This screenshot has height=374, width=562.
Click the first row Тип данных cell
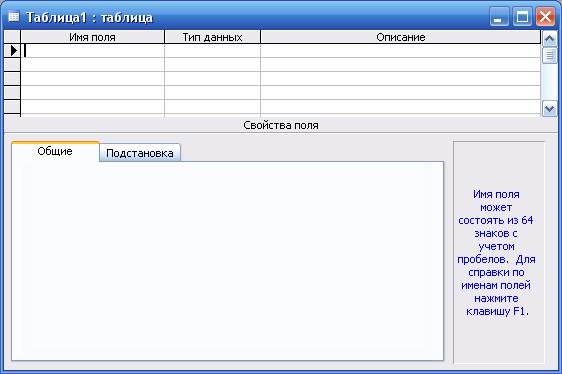(x=212, y=51)
